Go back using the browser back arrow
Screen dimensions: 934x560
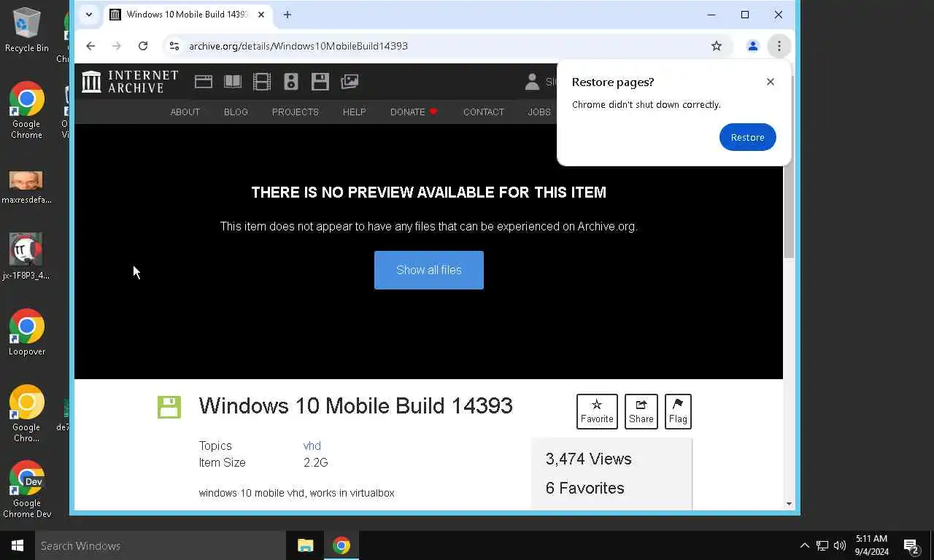pyautogui.click(x=90, y=46)
